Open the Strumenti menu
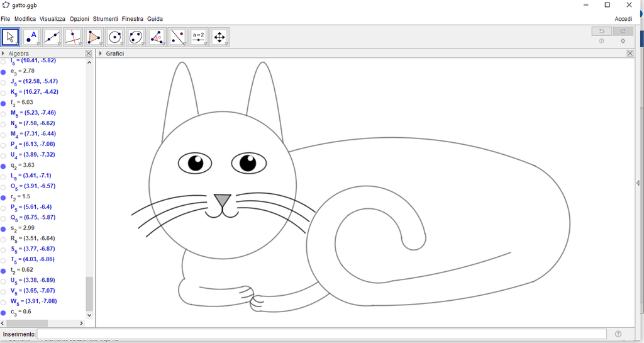 [105, 19]
